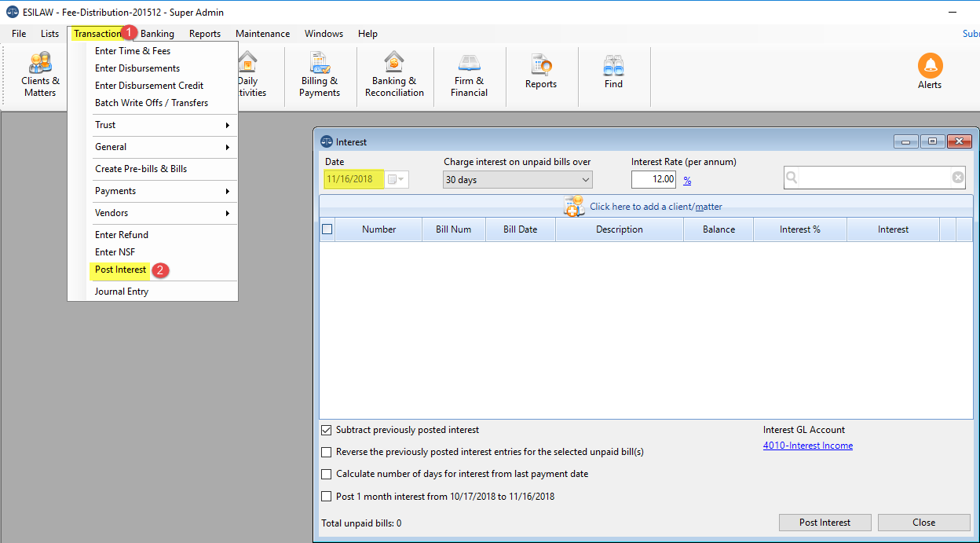This screenshot has height=543, width=980.
Task: Open the 4010-Interest Income account link
Action: click(x=807, y=446)
